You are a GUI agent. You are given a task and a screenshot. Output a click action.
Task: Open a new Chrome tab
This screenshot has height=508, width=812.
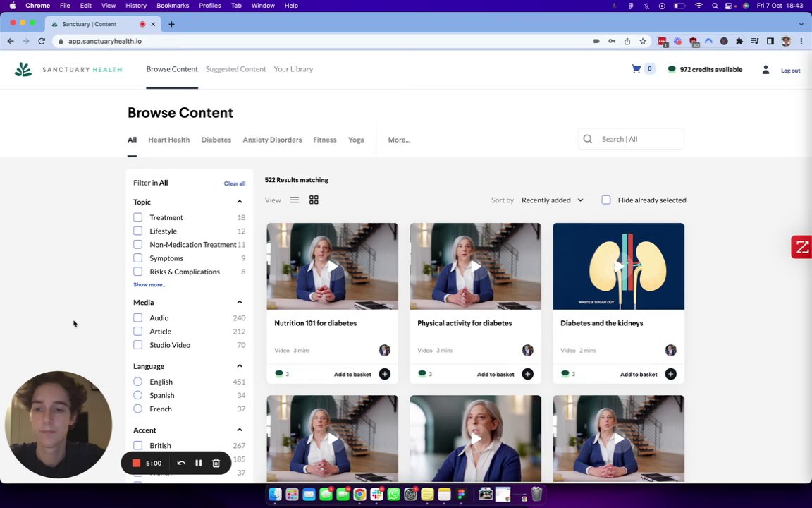tap(171, 24)
